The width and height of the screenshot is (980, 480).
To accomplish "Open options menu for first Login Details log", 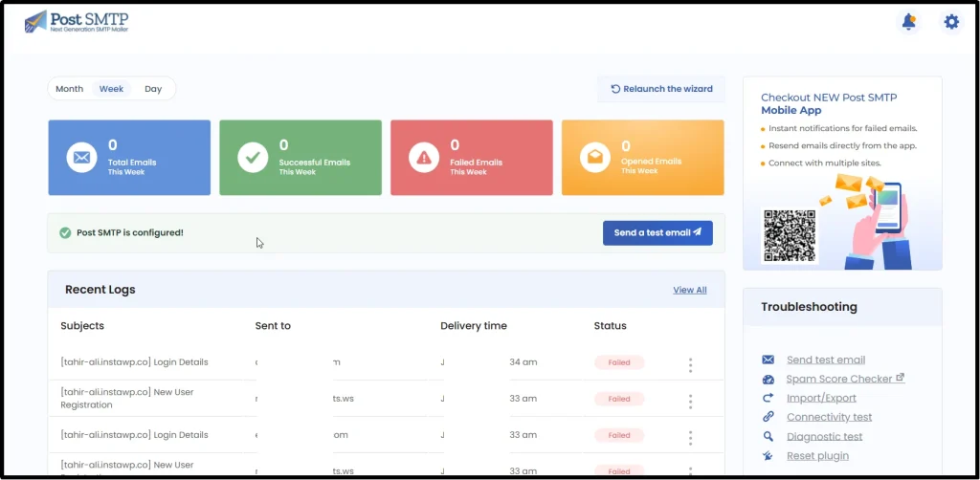I will (690, 365).
